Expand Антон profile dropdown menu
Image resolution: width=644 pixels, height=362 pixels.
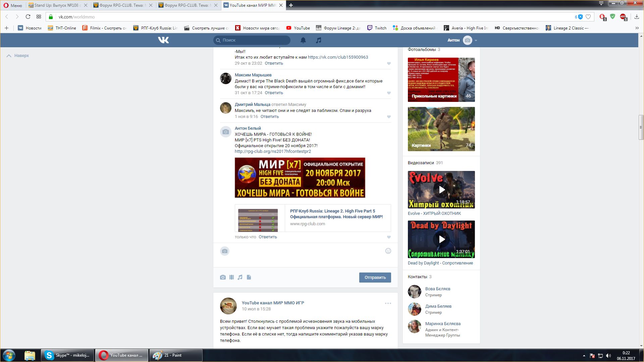click(476, 41)
